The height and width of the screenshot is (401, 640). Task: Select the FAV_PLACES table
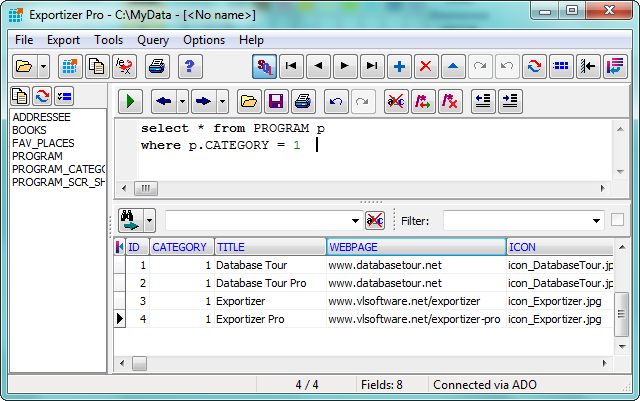(x=43, y=143)
